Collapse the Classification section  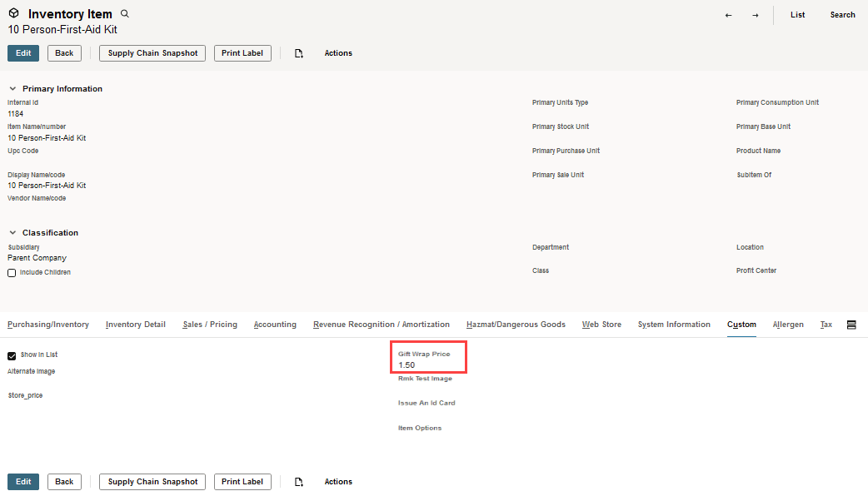12,233
